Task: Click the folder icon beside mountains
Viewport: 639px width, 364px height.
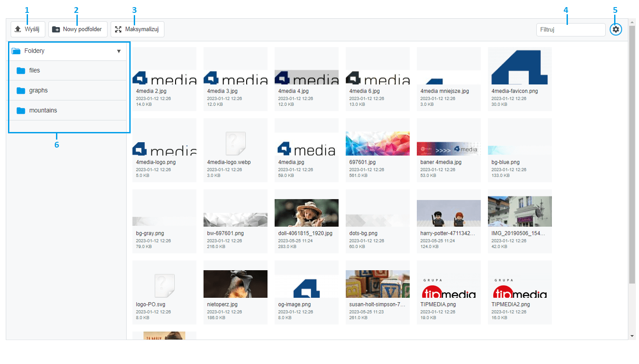Action: 21,111
